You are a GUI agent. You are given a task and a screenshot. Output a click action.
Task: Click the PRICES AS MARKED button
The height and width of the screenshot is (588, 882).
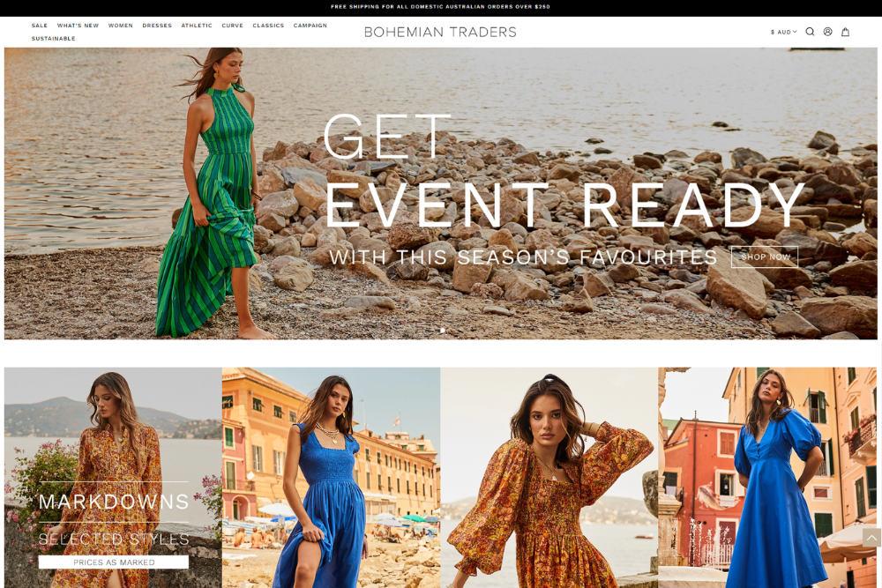coord(114,562)
